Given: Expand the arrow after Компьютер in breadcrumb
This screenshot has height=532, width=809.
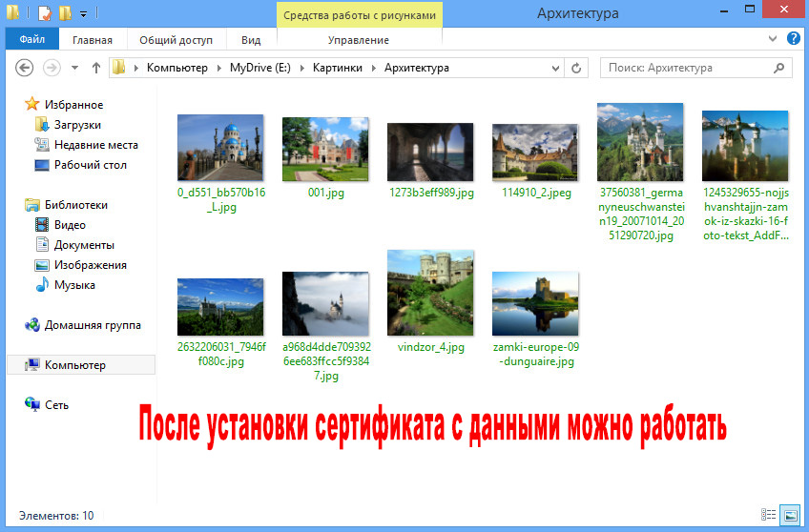Looking at the screenshot, I should pos(218,68).
